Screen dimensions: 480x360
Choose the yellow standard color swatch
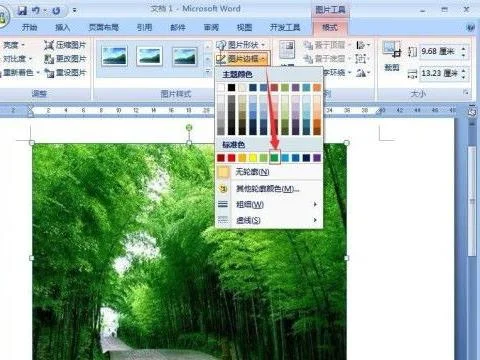pyautogui.click(x=253, y=158)
